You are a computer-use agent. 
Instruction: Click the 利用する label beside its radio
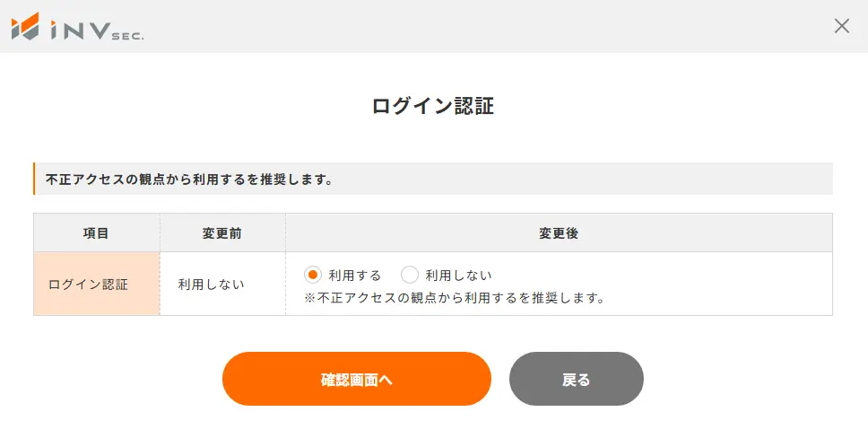354,276
